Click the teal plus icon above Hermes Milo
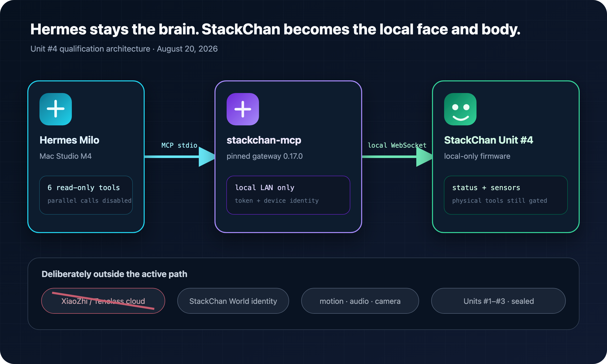Screen dimensions: 607x364 56,109
